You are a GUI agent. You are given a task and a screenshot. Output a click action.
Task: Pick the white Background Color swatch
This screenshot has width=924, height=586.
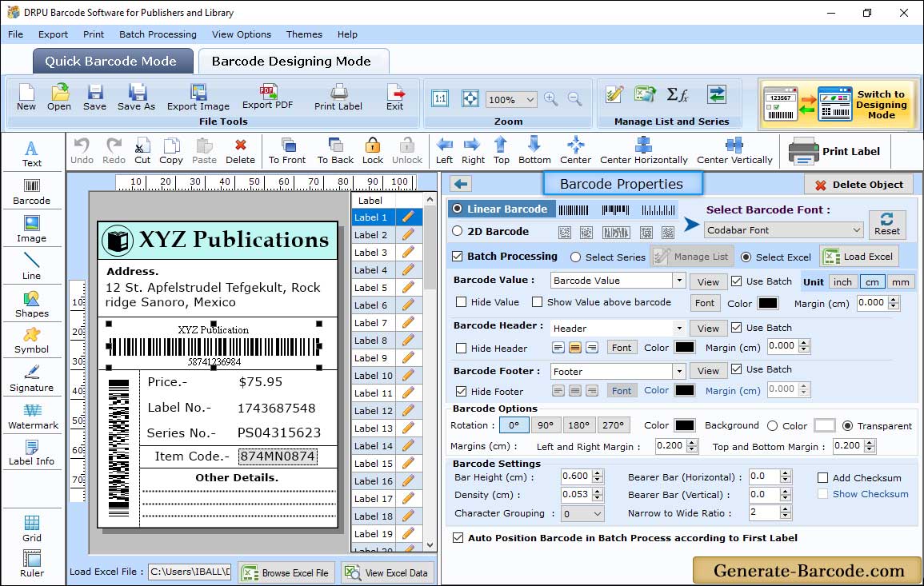[x=825, y=425]
